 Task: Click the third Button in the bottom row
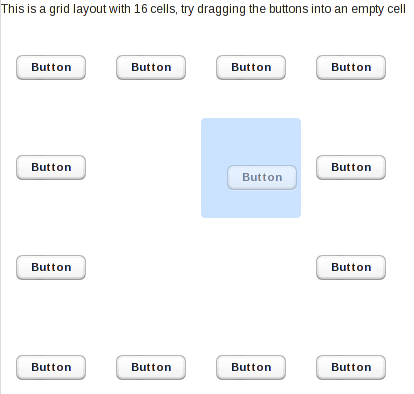(x=251, y=367)
